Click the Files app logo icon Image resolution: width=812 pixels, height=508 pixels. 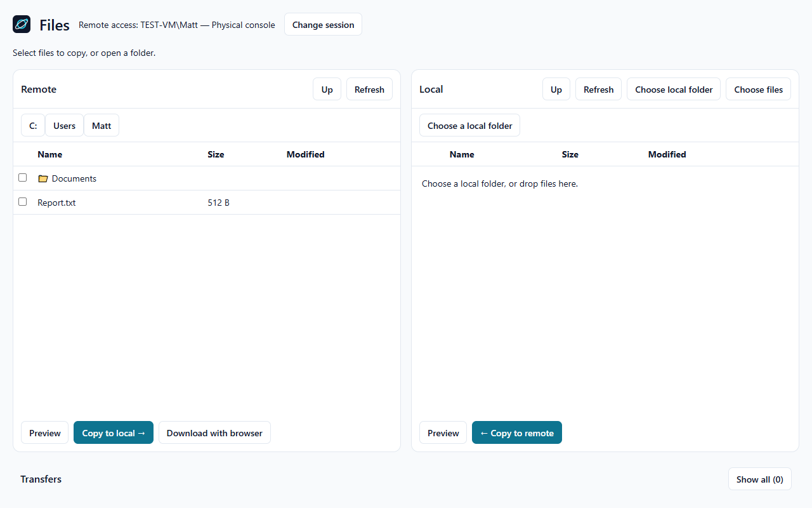coord(22,24)
